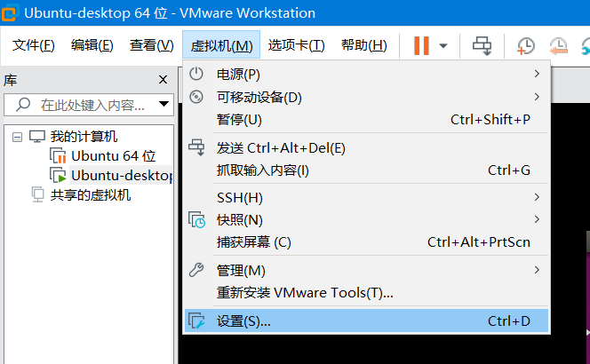Click the VMware Workstation title bar logo
590x364 pixels.
coord(10,12)
